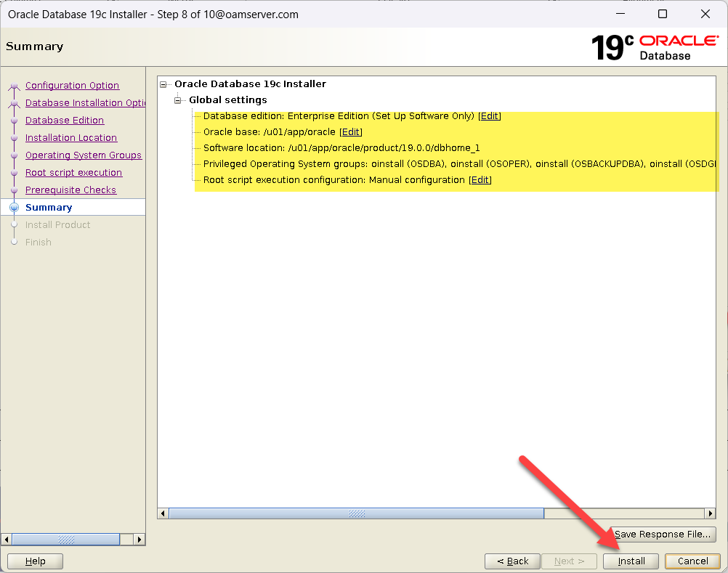Edit the Oracle base path
The width and height of the screenshot is (728, 573).
point(350,132)
